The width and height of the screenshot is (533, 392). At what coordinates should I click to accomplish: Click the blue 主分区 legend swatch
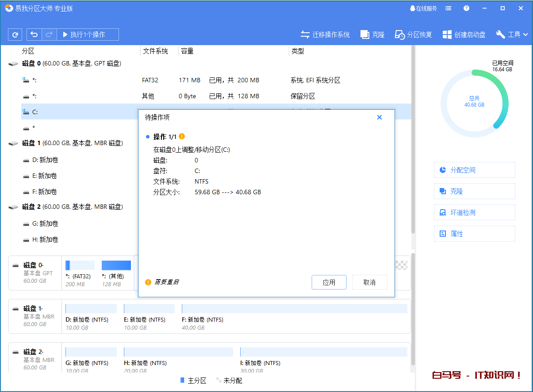click(182, 380)
